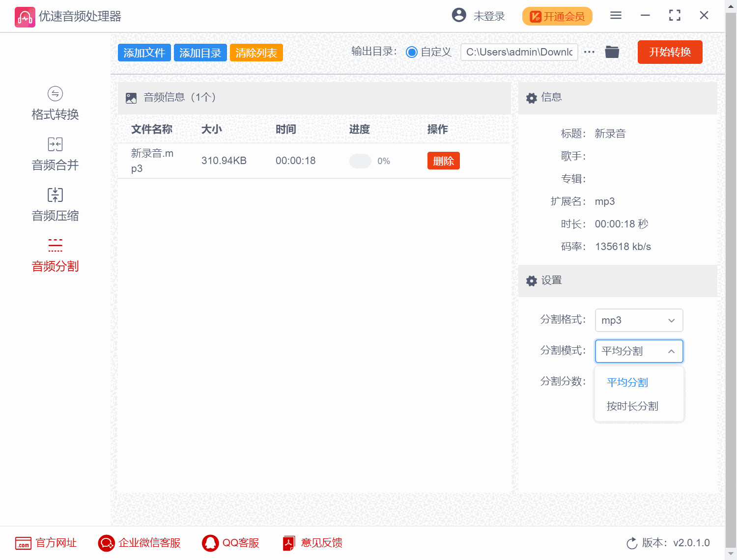The image size is (737, 560).
Task: Select 平均分割 in the dropdown options
Action: 627,382
